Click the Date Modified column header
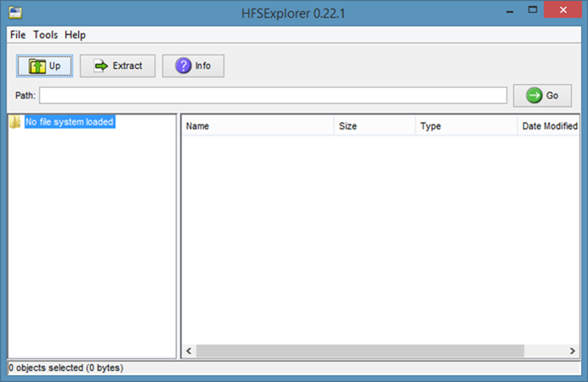This screenshot has height=382, width=588. pyautogui.click(x=549, y=126)
